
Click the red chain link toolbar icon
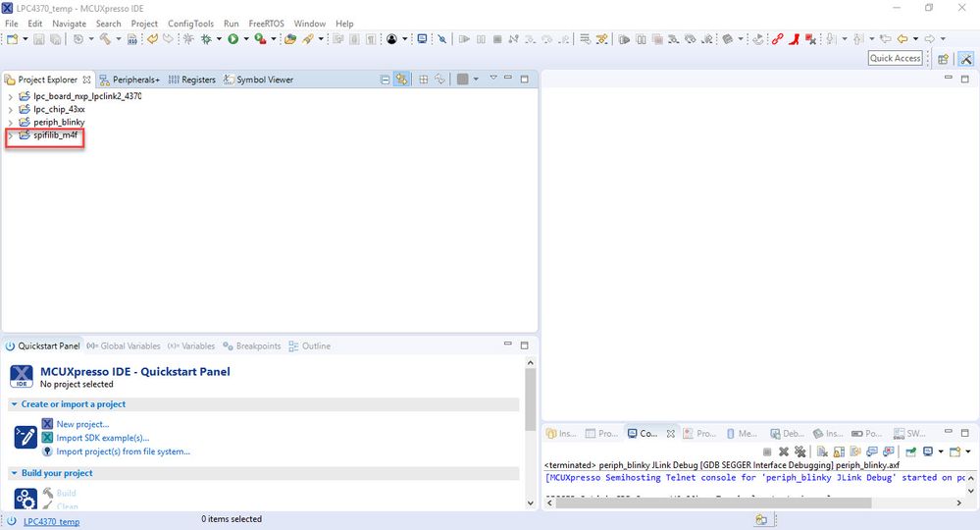tap(777, 38)
